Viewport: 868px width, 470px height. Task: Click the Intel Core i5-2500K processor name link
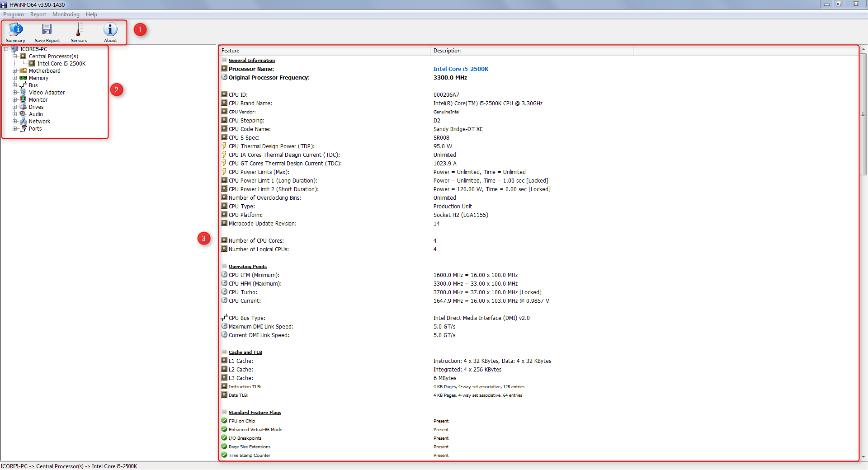point(461,69)
